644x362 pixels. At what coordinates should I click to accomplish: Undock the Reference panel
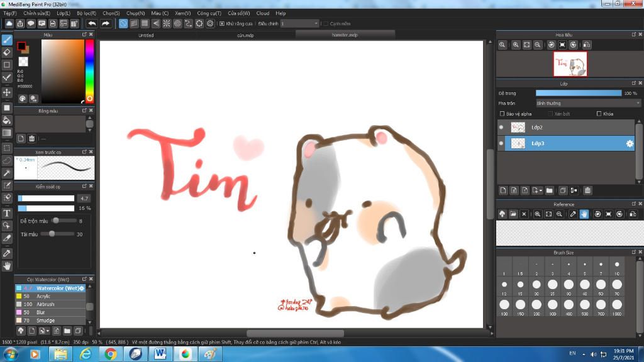(634, 204)
